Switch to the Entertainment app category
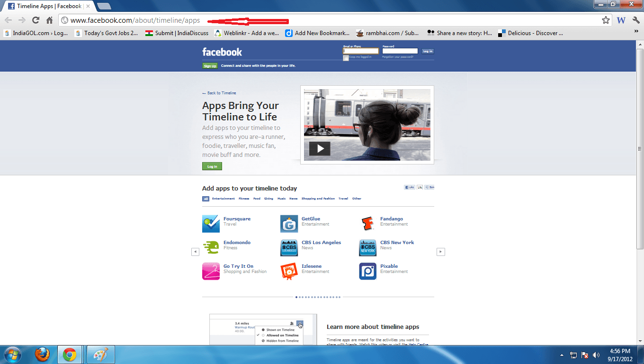The width and height of the screenshot is (644, 364). click(223, 199)
